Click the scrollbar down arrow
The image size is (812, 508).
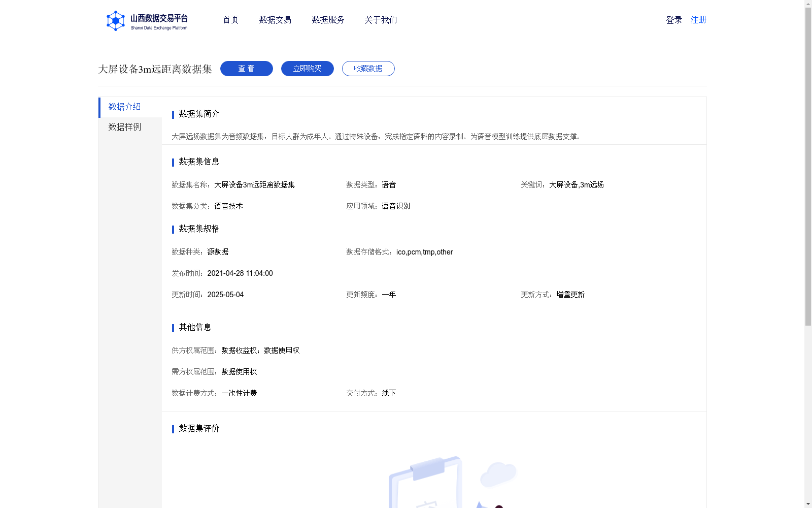(x=808, y=504)
